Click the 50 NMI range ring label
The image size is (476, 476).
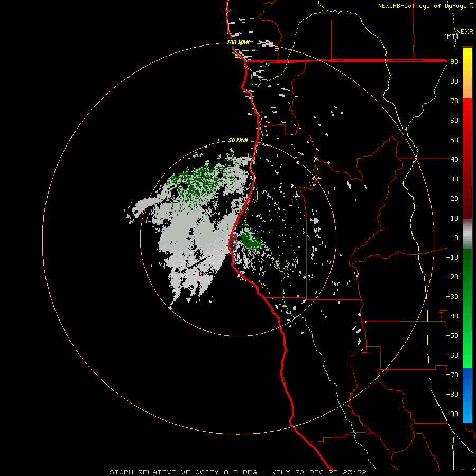click(238, 140)
